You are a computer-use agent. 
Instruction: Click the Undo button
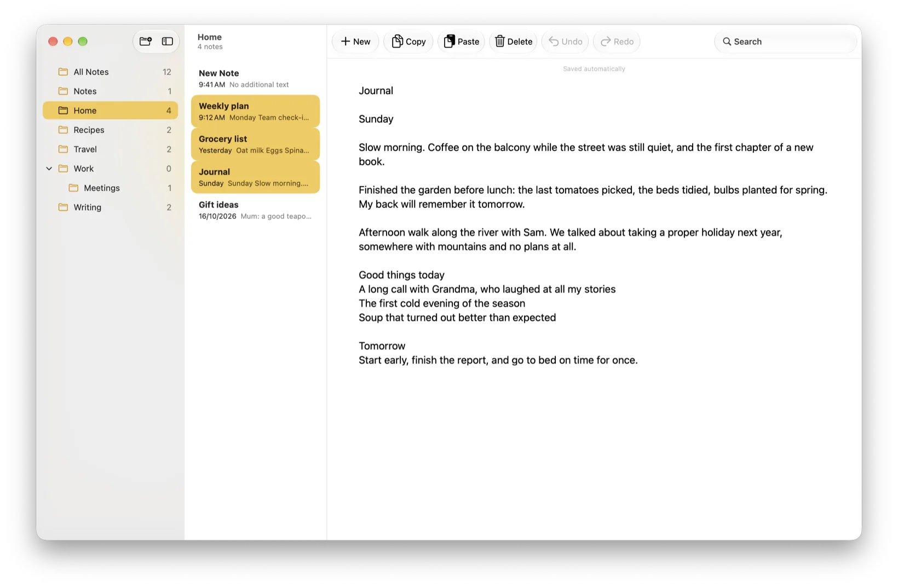[565, 42]
